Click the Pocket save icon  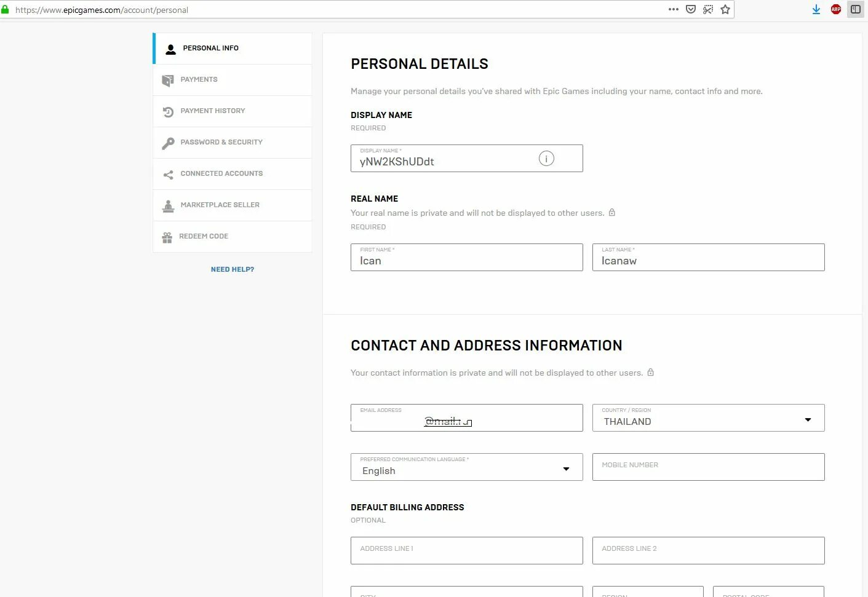click(691, 9)
